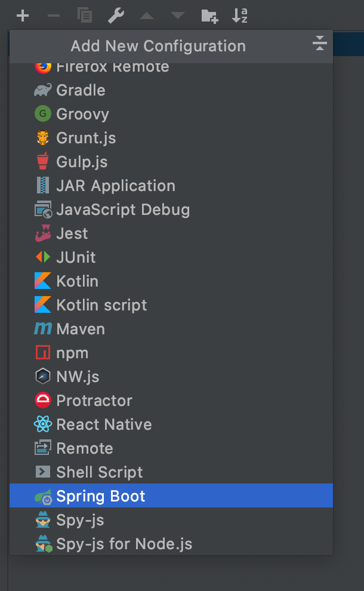Click the Spy-js detective icon
364x591 pixels.
click(43, 520)
